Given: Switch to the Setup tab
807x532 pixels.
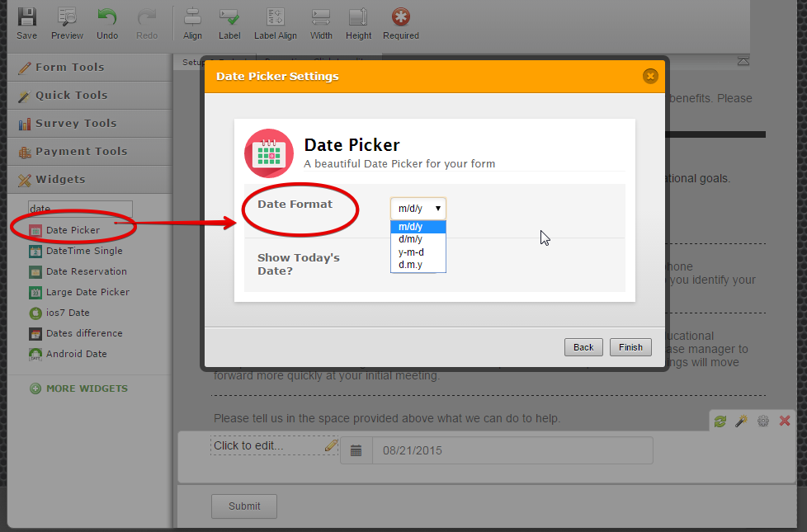Looking at the screenshot, I should coord(193,62).
